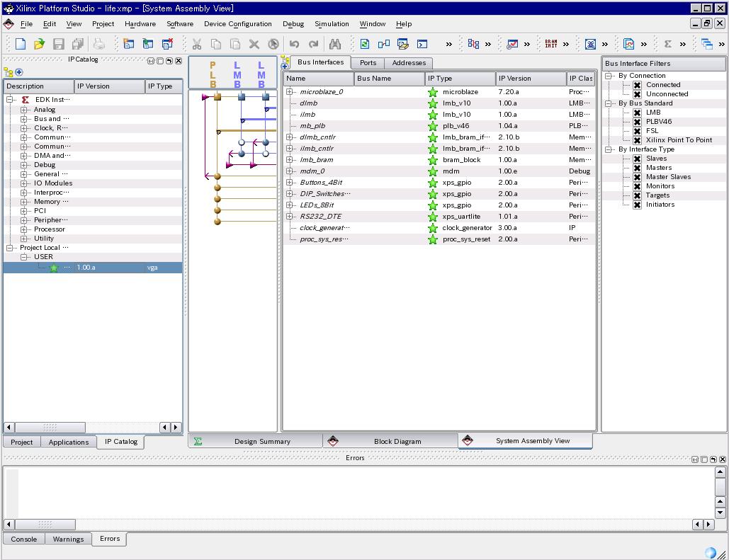Expand the microblaze_0 instance row
The image size is (729, 560).
coord(290,91)
